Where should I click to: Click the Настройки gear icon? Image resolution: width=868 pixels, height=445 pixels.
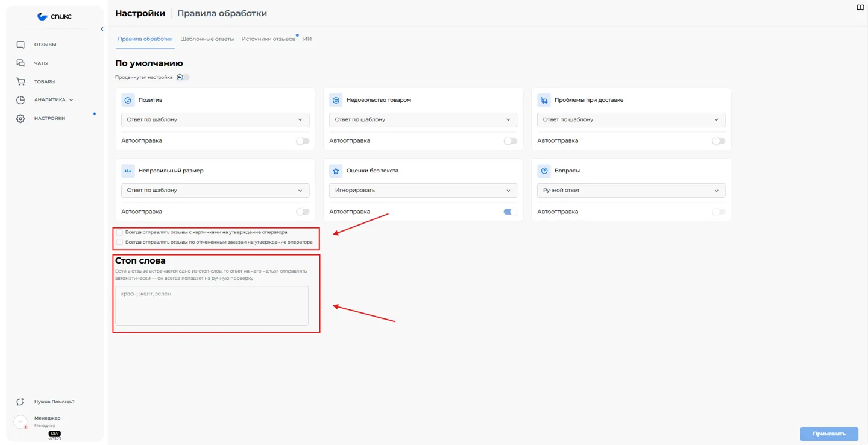[20, 119]
